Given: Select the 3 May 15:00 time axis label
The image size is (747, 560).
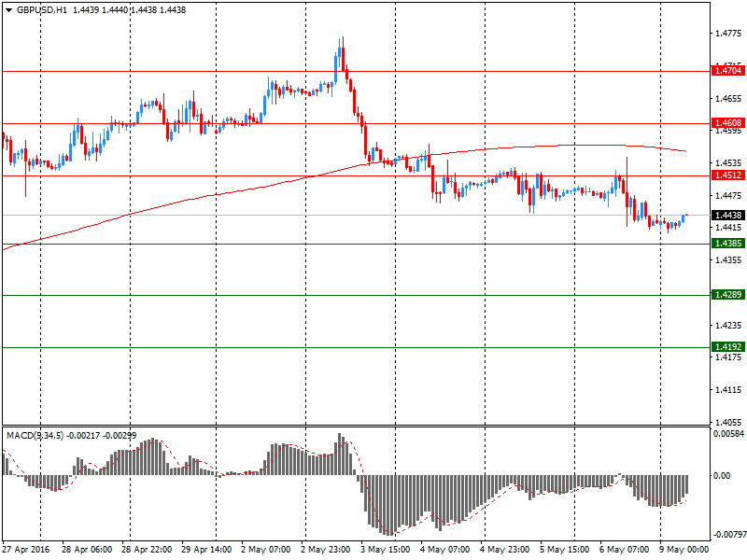Looking at the screenshot, I should click(385, 550).
